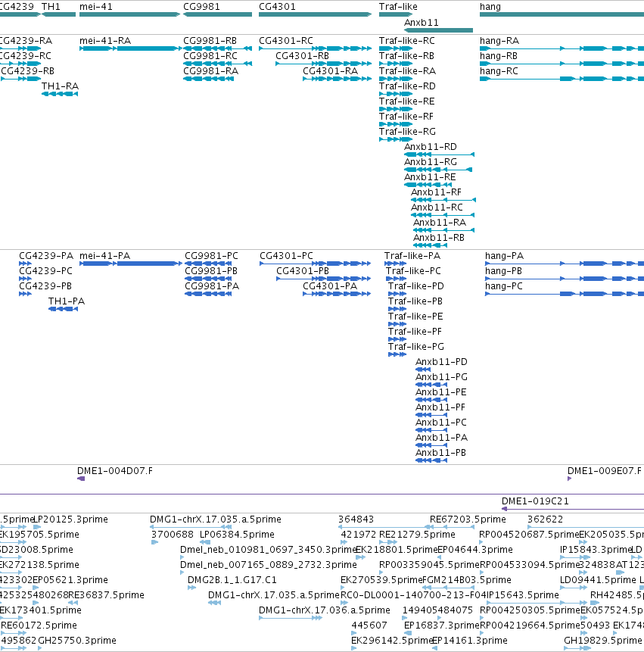This screenshot has width=644, height=652.
Task: Click transcript hang-RA
Action: point(499,41)
